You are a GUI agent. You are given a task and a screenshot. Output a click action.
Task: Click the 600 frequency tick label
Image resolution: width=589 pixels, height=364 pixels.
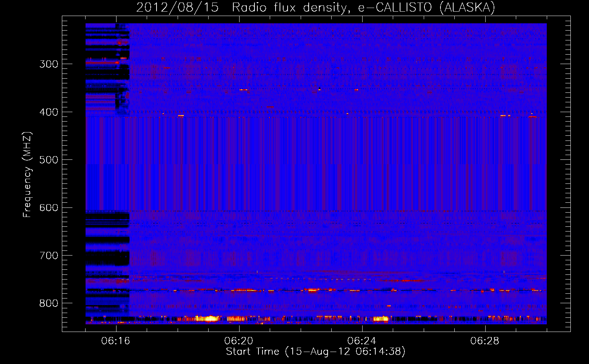[49, 208]
